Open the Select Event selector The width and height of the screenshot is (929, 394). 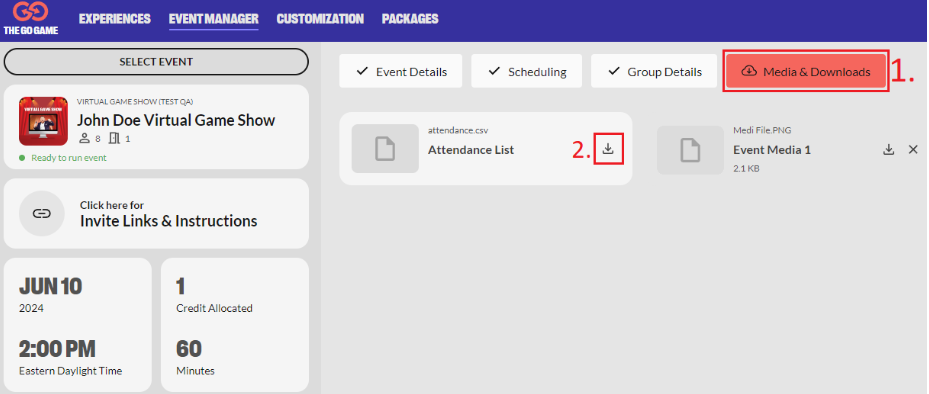[156, 62]
